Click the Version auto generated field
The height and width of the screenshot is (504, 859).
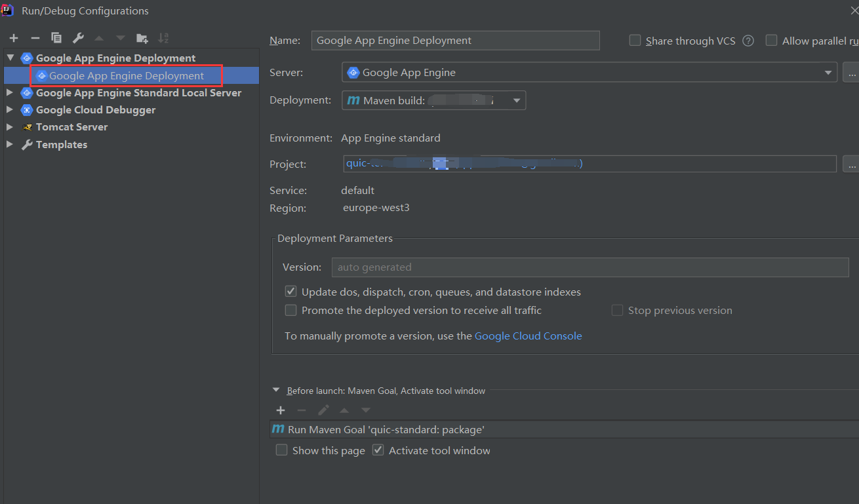pos(590,267)
